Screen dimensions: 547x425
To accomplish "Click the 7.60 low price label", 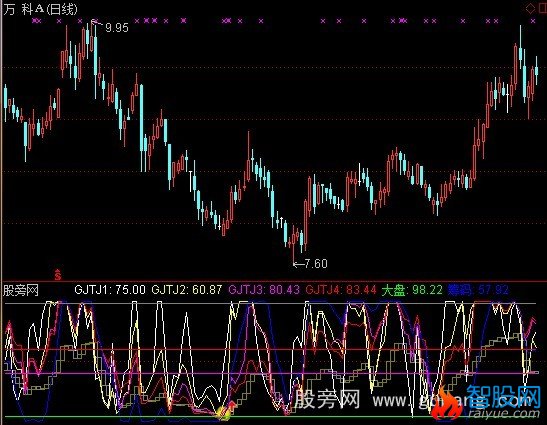I will pyautogui.click(x=316, y=263).
